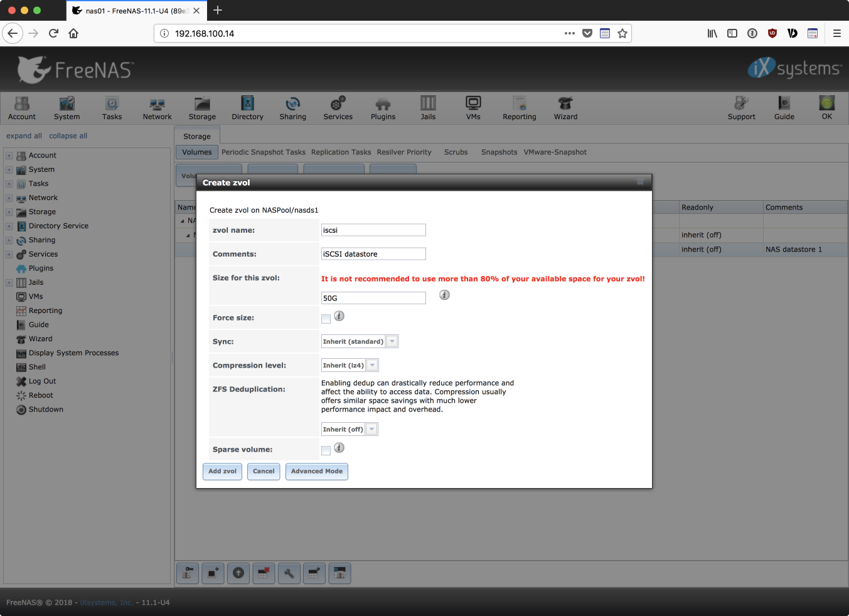Click the Add zvol button

pos(222,472)
